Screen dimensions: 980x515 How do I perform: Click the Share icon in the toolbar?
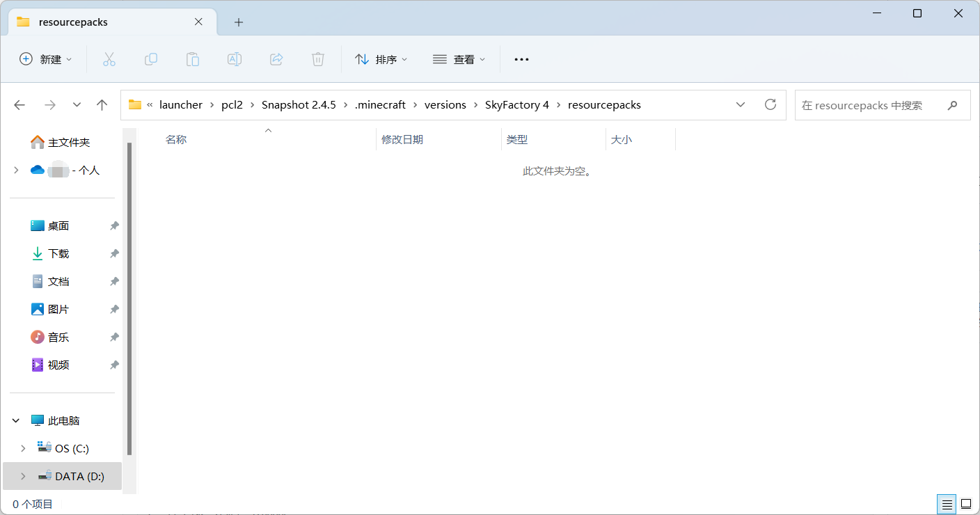tap(276, 59)
